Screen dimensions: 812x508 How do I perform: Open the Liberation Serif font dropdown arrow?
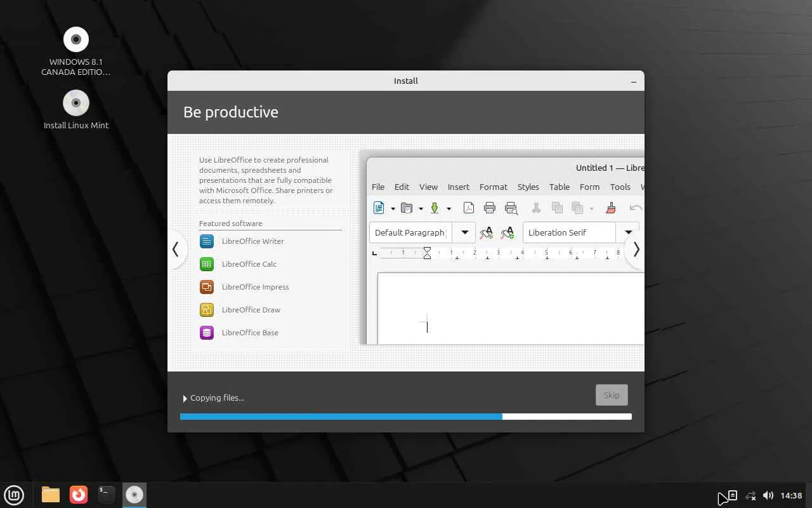628,232
